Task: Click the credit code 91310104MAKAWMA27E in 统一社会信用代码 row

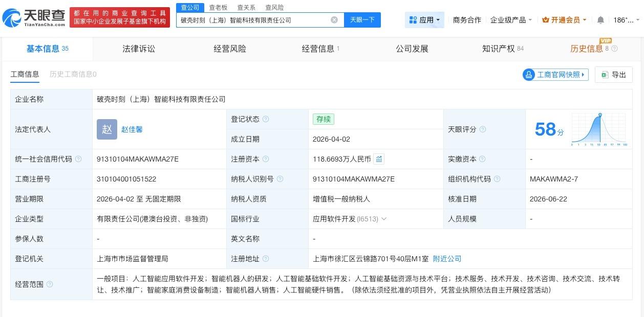Action: coord(138,159)
